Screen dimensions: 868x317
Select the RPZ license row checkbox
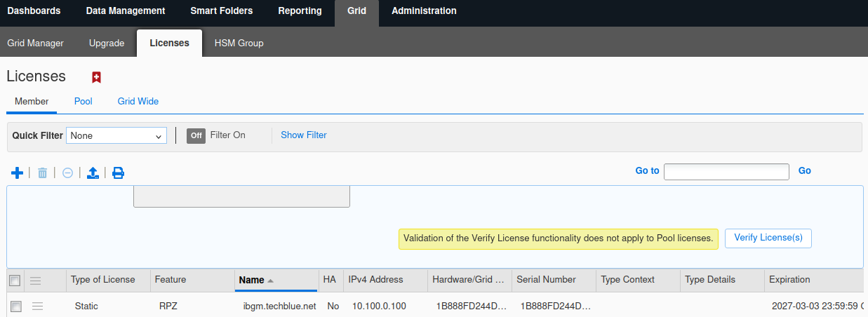tap(16, 306)
